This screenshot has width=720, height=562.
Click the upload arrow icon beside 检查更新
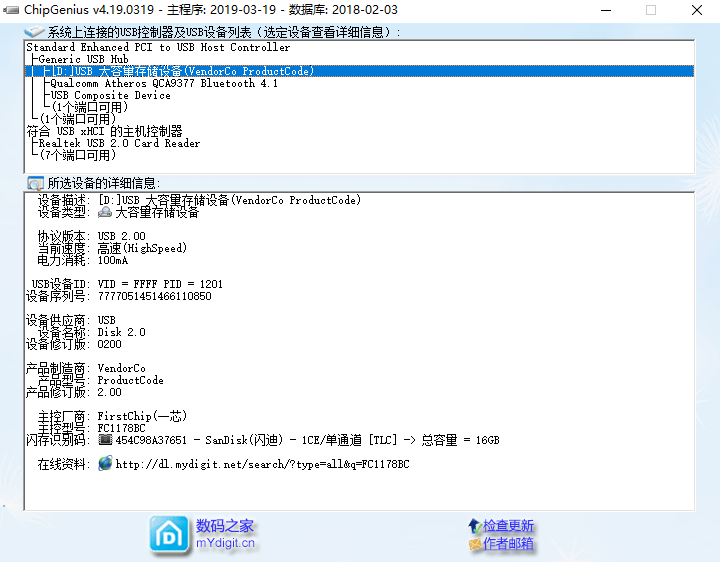click(x=474, y=526)
